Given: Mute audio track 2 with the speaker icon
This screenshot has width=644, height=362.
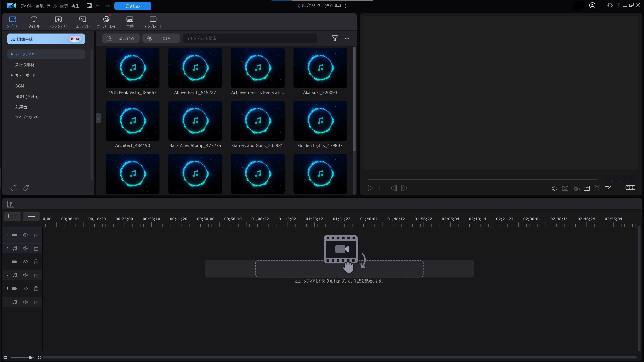Looking at the screenshot, I should 25,275.
